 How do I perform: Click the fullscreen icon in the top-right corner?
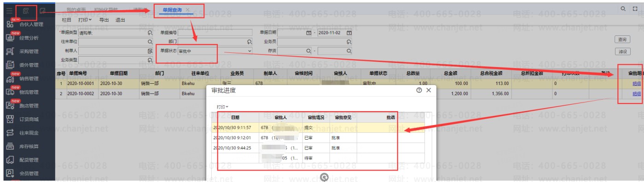[635, 9]
